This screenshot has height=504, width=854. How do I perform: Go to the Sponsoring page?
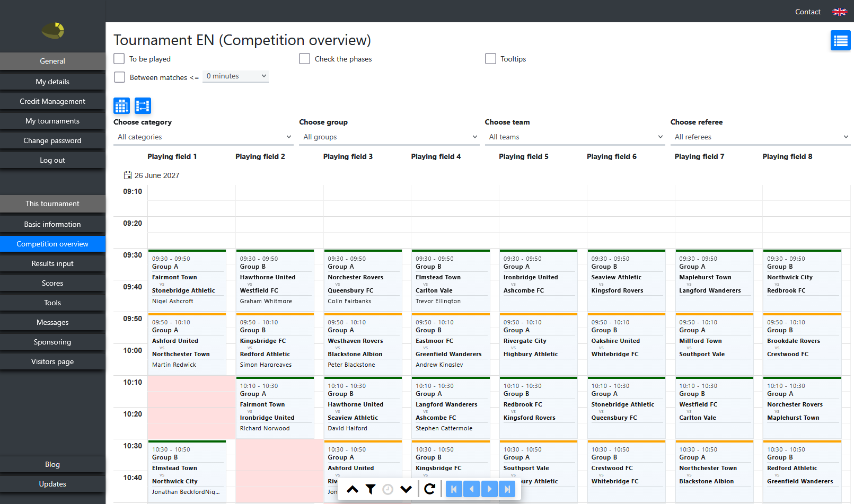(x=52, y=342)
